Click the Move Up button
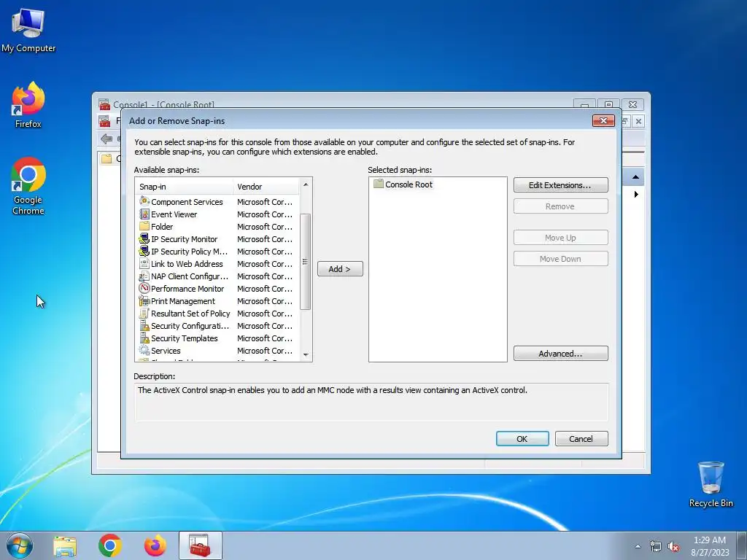Screen dimensions: 747x560 pyautogui.click(x=560, y=238)
